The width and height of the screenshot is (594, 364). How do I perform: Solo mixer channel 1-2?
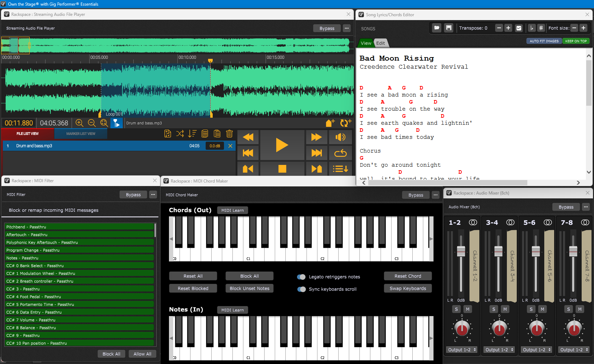[456, 309]
